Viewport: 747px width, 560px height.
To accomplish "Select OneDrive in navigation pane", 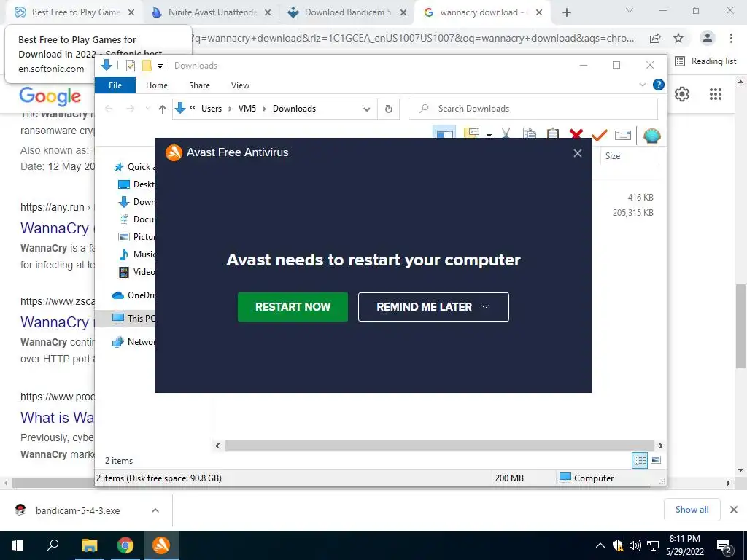I will 133,295.
